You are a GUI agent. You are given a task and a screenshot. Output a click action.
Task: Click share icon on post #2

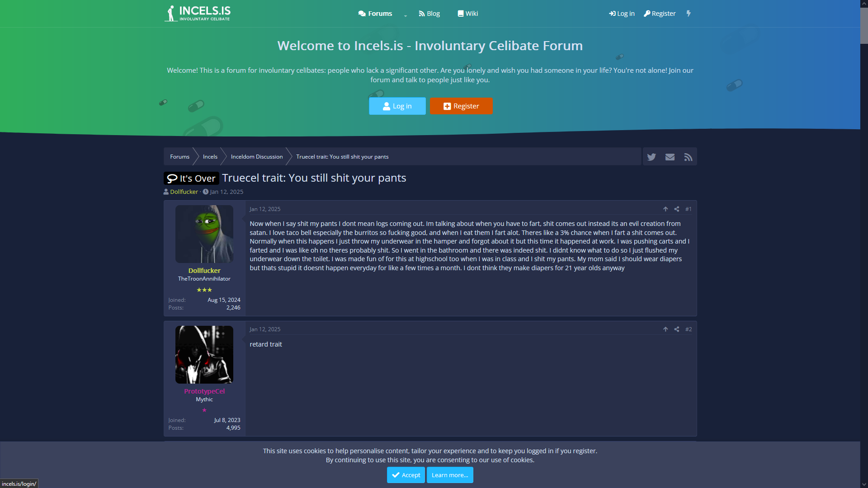(x=677, y=329)
